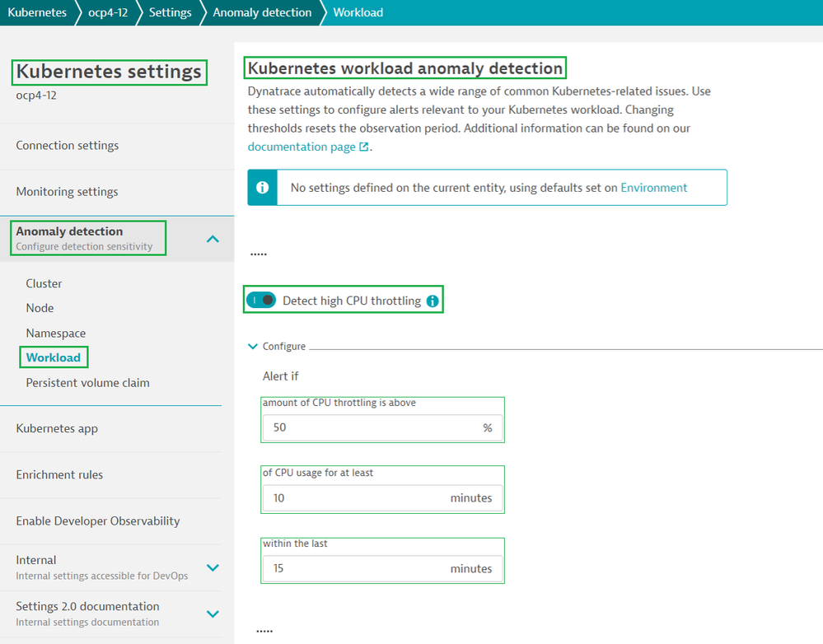Click the within the last field showing 15

tap(382, 568)
